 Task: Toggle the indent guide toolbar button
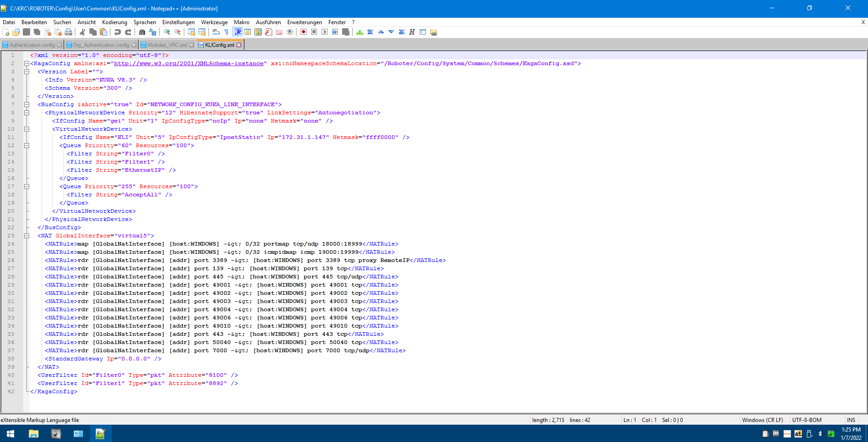point(237,32)
